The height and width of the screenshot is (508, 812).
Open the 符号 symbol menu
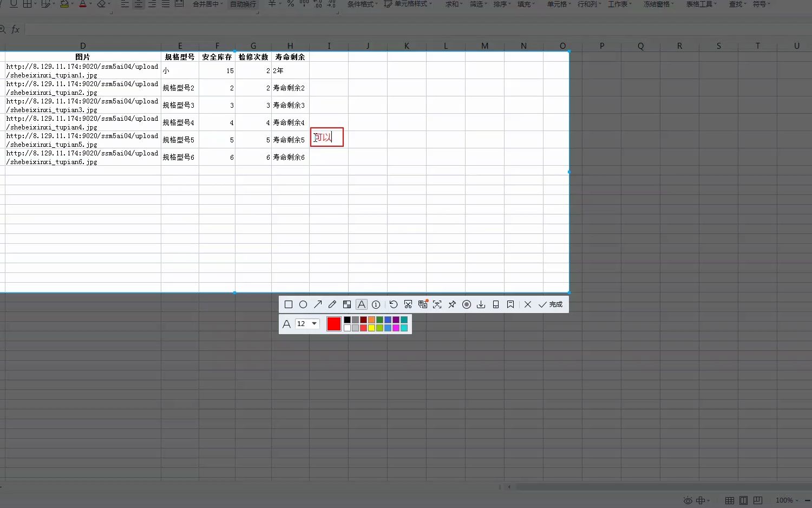761,4
